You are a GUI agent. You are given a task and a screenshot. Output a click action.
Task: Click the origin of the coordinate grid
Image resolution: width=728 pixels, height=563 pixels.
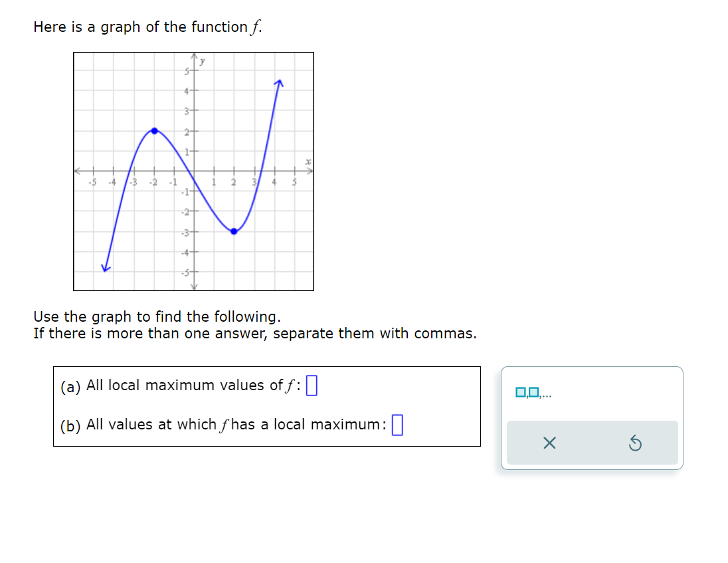(194, 171)
